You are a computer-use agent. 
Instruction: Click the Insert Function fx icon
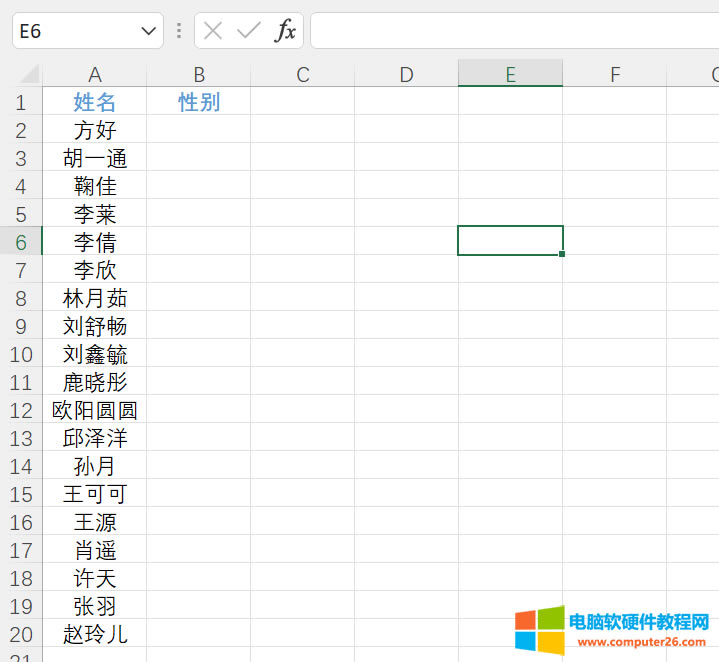[x=286, y=31]
